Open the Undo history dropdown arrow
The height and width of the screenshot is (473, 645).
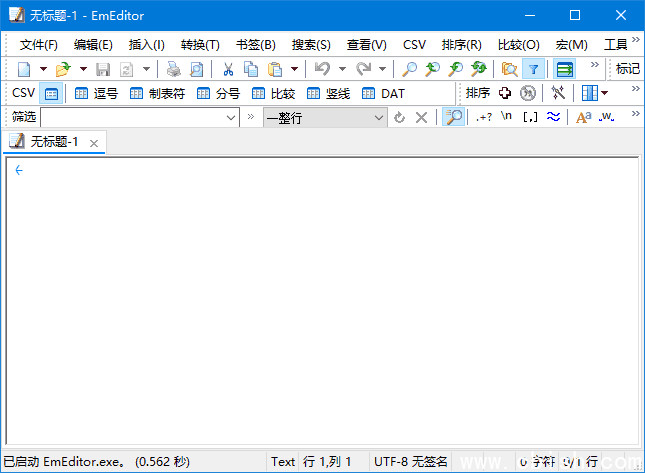[x=342, y=69]
